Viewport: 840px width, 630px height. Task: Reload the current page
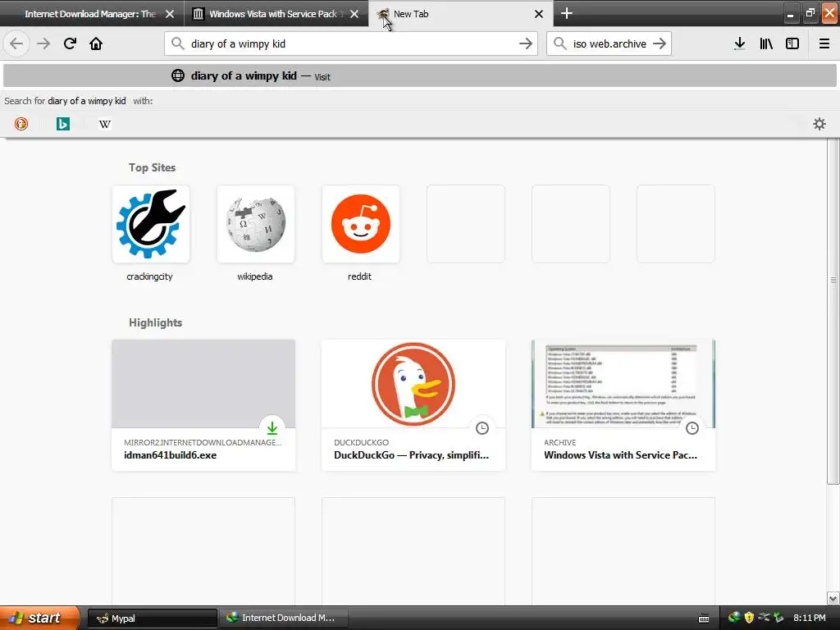70,43
